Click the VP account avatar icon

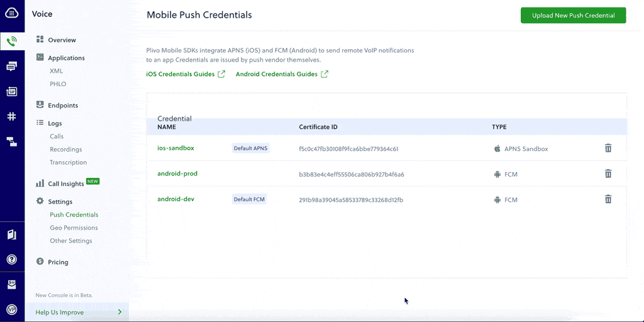(12, 309)
